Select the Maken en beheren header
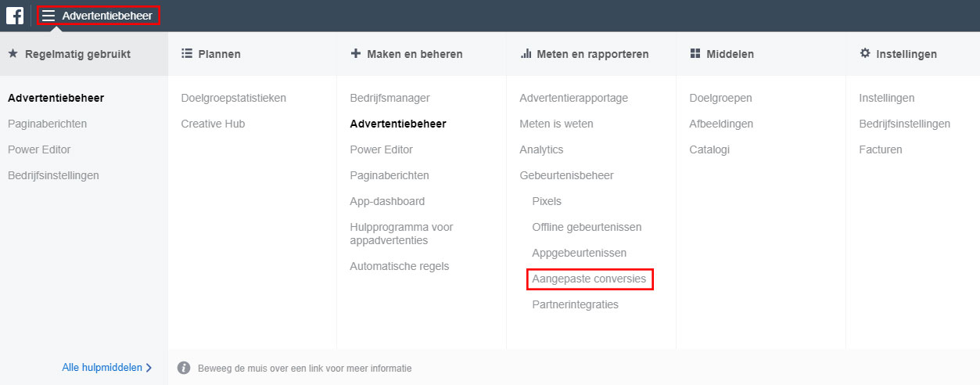The height and width of the screenshot is (385, 980). 415,54
